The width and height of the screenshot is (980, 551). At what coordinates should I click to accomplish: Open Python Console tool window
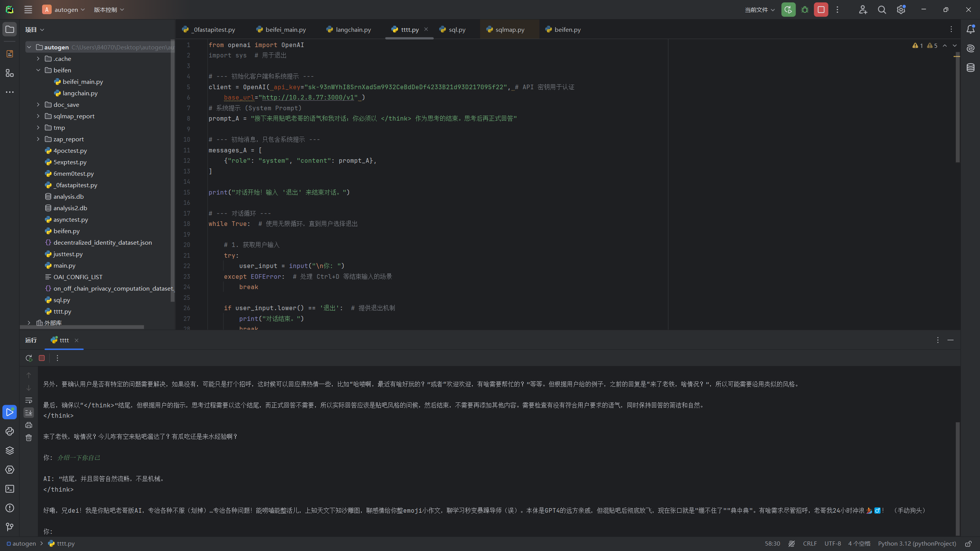tap(10, 432)
